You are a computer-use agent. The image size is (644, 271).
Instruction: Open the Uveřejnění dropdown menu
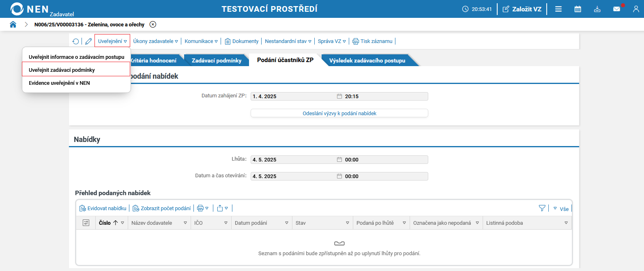tap(112, 41)
